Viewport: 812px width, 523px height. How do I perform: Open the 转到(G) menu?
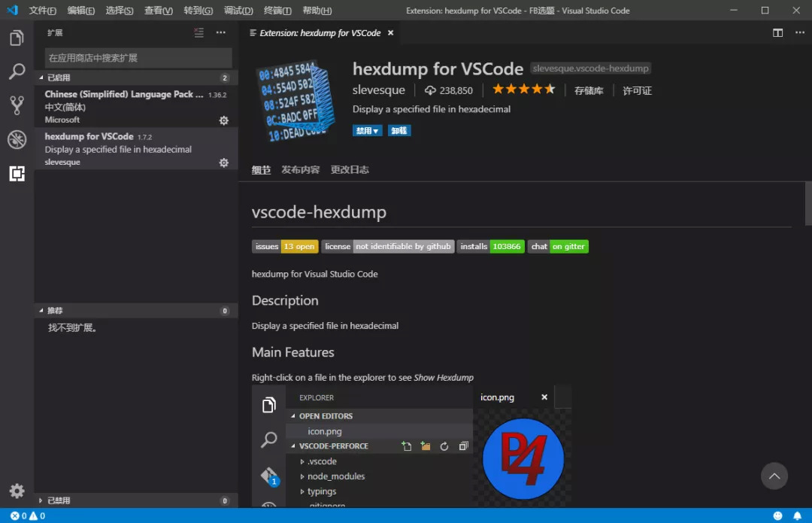(198, 11)
